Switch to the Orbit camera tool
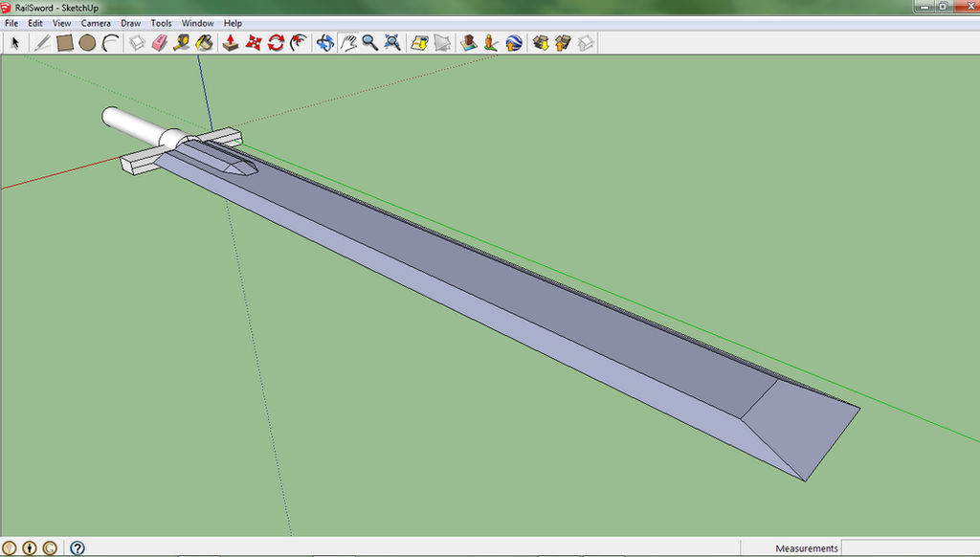 click(x=325, y=43)
